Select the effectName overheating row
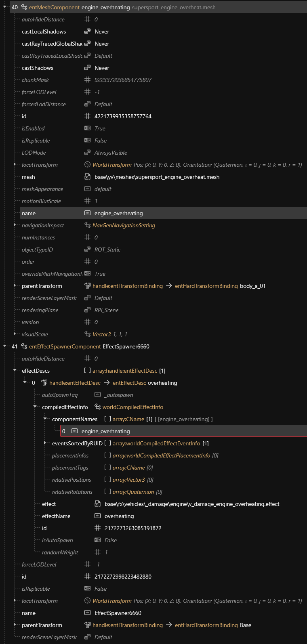The height and width of the screenshot is (644, 307). [119, 516]
